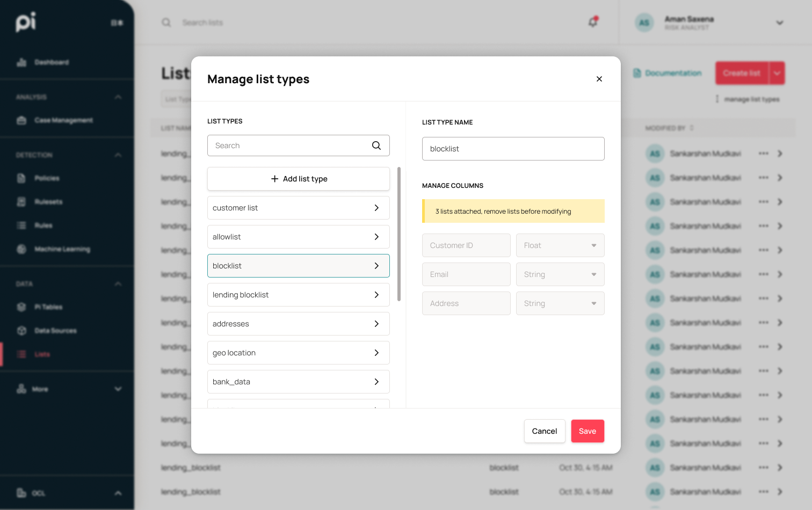Collapse the Analysis section
812x510 pixels.
tap(118, 97)
